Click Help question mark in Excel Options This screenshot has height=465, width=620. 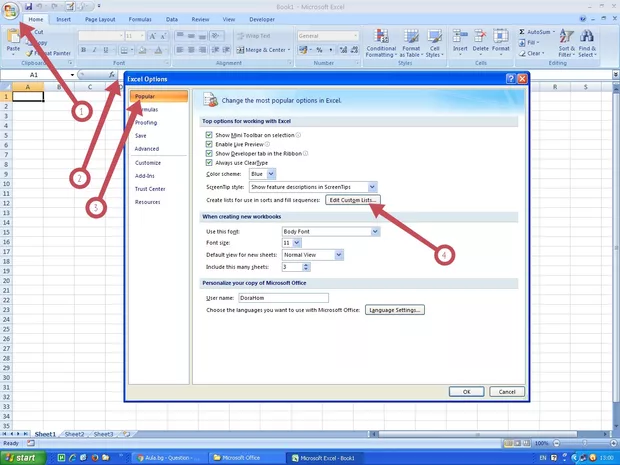click(x=510, y=79)
